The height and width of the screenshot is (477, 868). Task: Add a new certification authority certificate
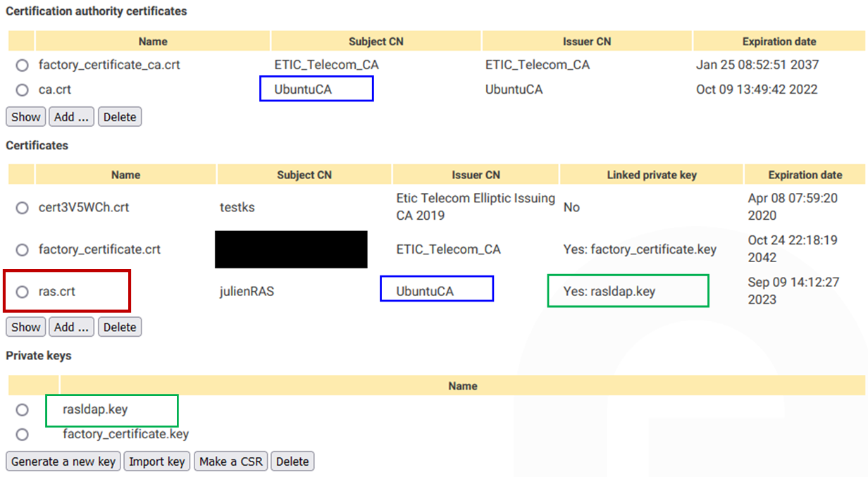[x=72, y=117]
